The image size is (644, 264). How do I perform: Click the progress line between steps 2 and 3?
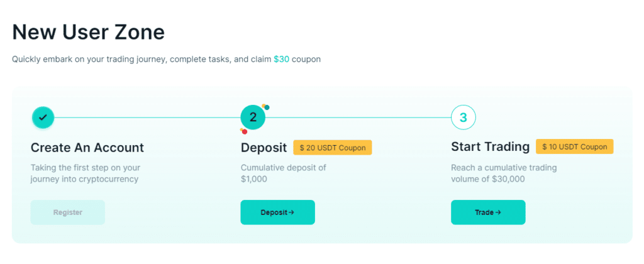pyautogui.click(x=357, y=117)
